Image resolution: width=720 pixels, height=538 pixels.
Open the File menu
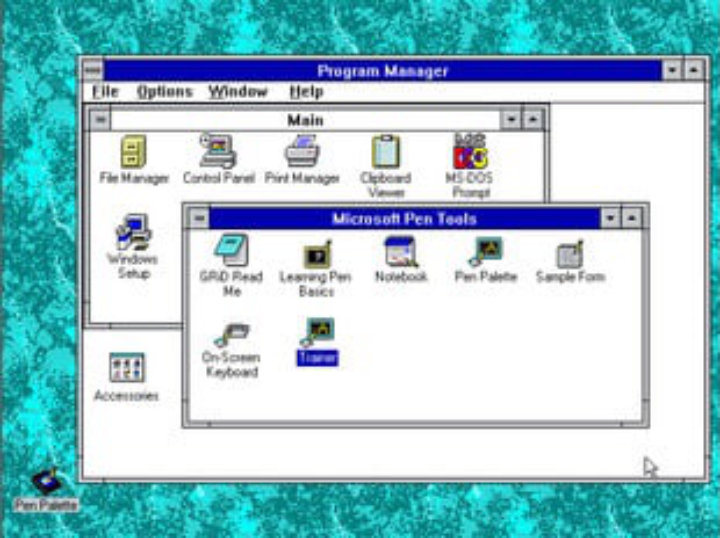[105, 92]
